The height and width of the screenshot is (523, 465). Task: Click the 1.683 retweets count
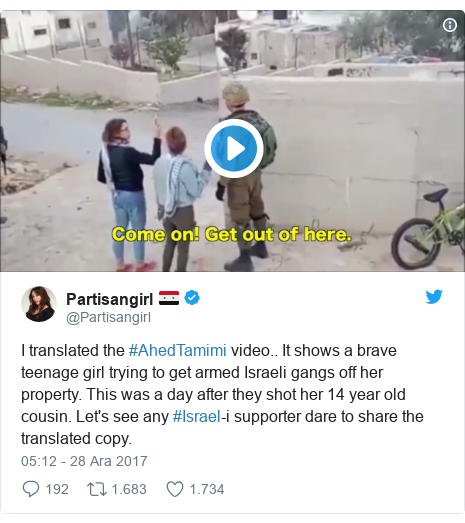(x=129, y=489)
